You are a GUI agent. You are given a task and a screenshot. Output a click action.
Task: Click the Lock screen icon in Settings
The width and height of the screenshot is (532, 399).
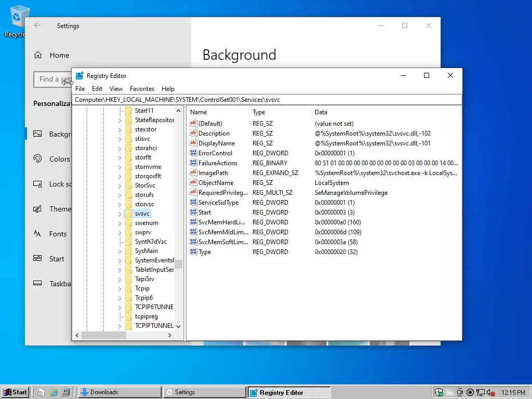click(x=37, y=184)
